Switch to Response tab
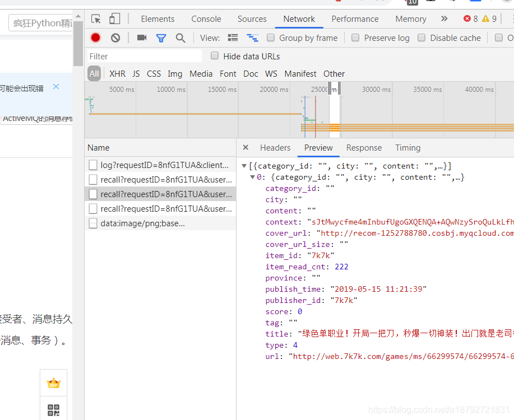 click(x=364, y=148)
